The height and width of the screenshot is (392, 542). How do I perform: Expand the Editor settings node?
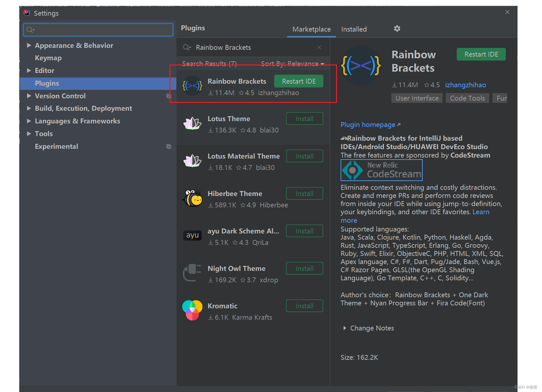coord(29,70)
